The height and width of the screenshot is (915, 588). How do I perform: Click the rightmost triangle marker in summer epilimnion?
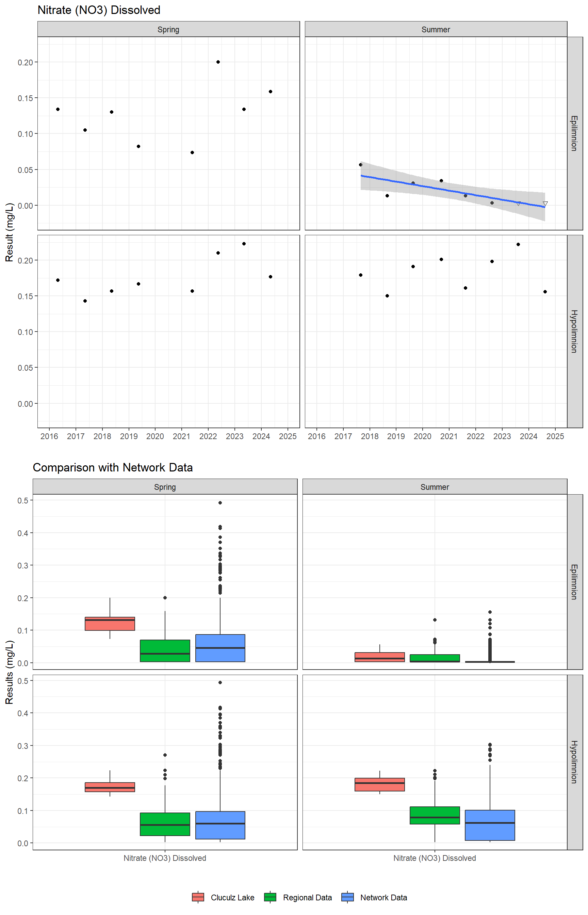545,204
